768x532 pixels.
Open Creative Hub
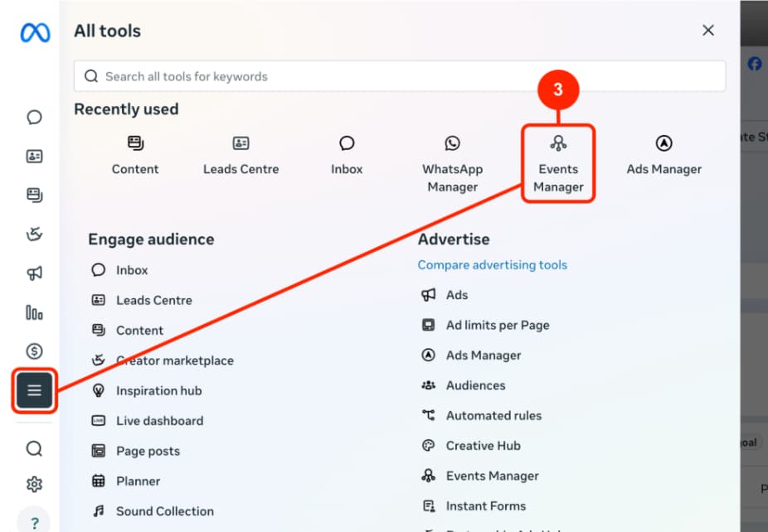(471, 446)
